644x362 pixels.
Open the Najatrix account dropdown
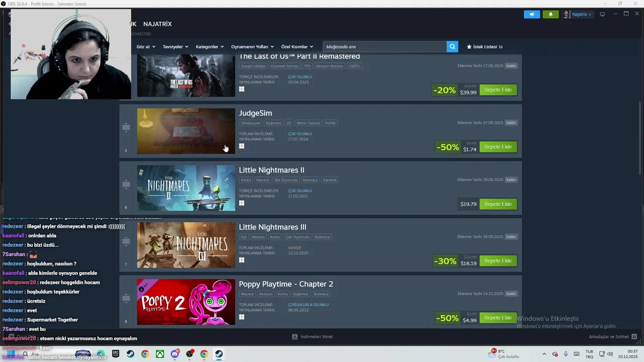tap(582, 14)
